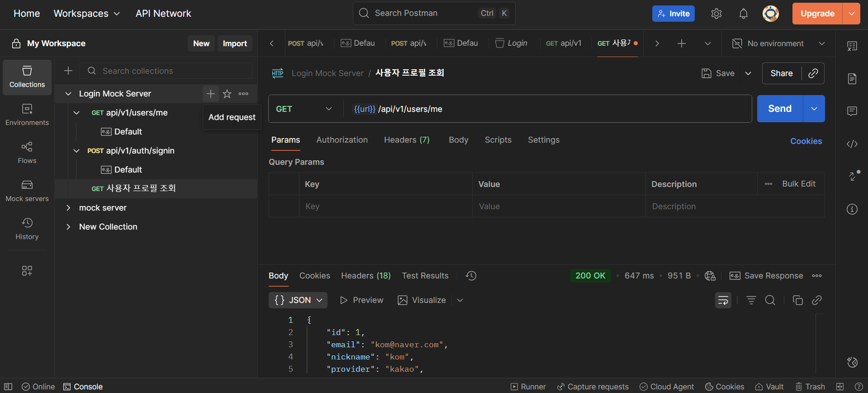Click the New button
Image resolution: width=868 pixels, height=393 pixels.
point(201,43)
